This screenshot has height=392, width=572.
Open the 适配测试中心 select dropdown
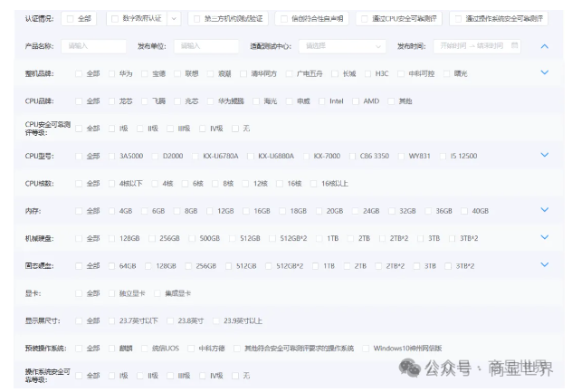pos(342,46)
